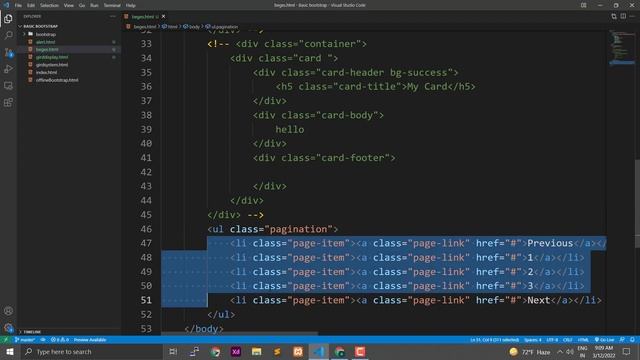The image size is (640, 360).
Task: Expand the Timeline section
Action: point(32,332)
